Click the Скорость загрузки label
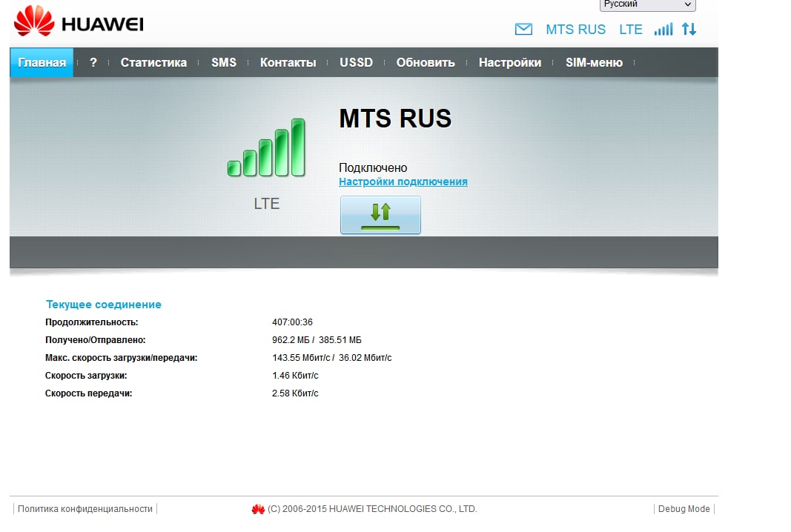The image size is (791, 532). [86, 375]
